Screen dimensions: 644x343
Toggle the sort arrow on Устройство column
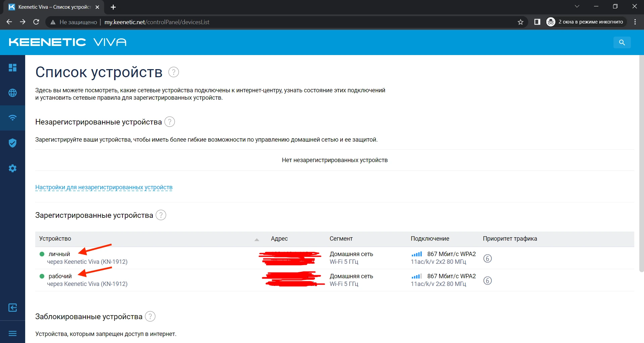pos(257,239)
